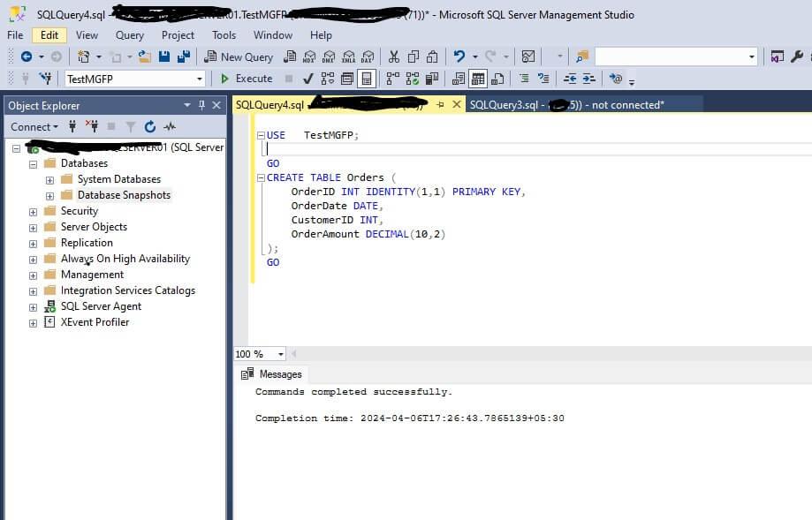Expand the Security folder node
The height and width of the screenshot is (520, 812).
pyautogui.click(x=34, y=211)
